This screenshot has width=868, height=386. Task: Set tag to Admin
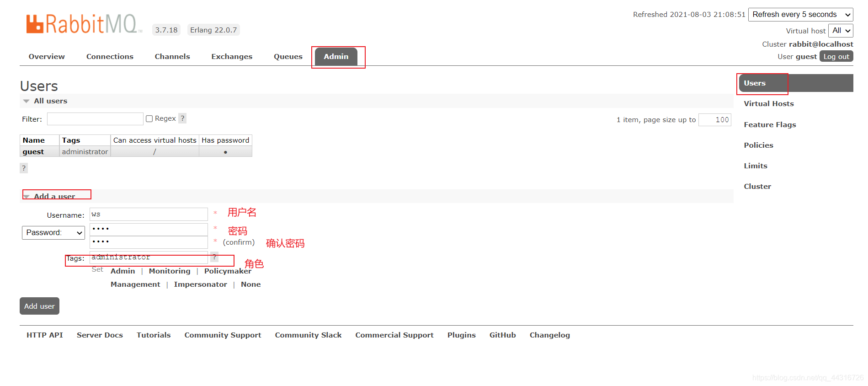(123, 271)
